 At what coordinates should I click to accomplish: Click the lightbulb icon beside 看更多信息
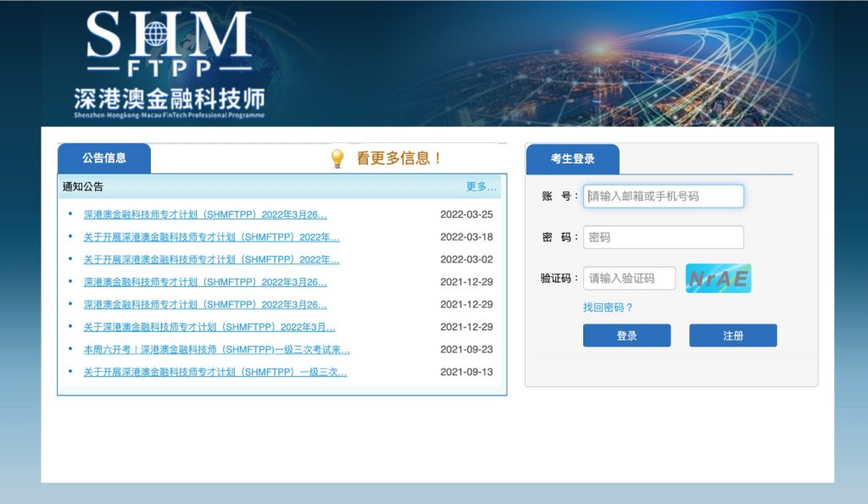point(337,158)
